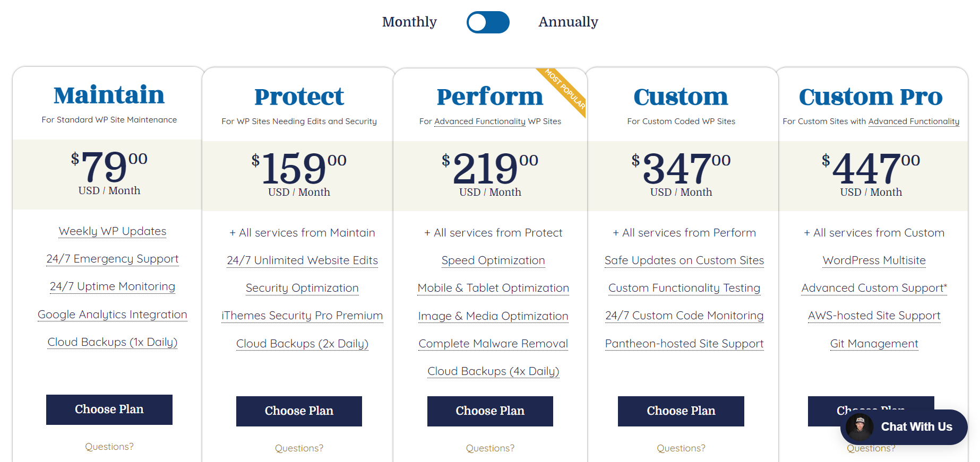Choose Plan for the Protect tier
This screenshot has width=980, height=462.
point(299,411)
